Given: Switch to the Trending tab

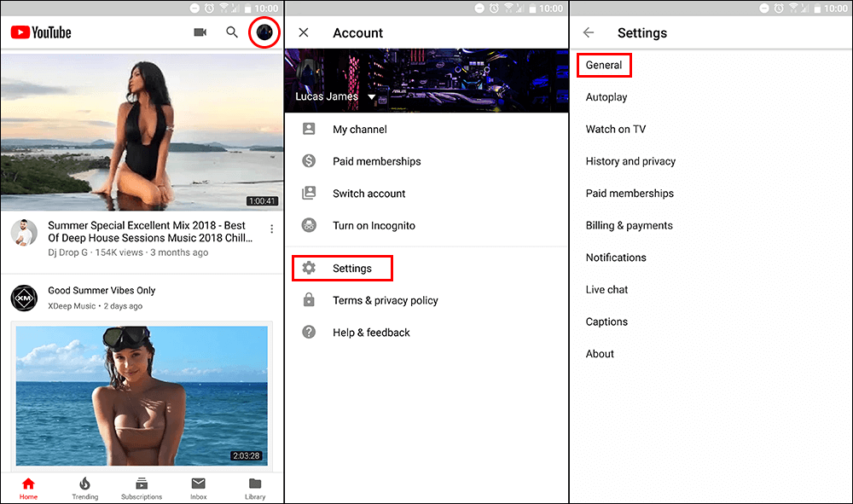Looking at the screenshot, I should (84, 489).
